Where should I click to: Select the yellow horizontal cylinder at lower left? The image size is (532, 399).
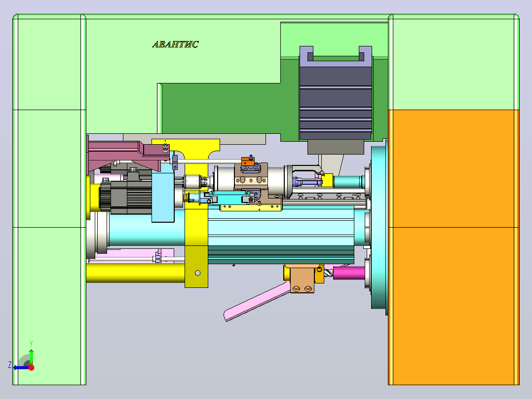point(135,273)
